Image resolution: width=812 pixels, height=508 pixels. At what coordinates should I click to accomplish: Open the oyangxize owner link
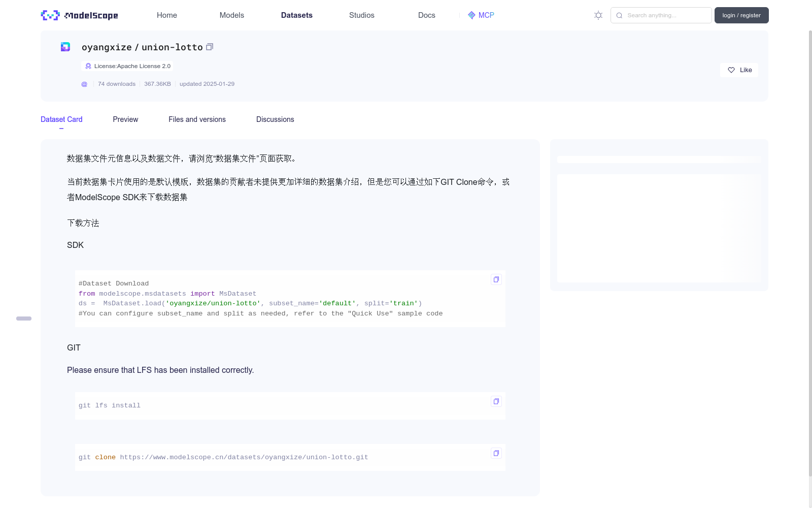(107, 47)
